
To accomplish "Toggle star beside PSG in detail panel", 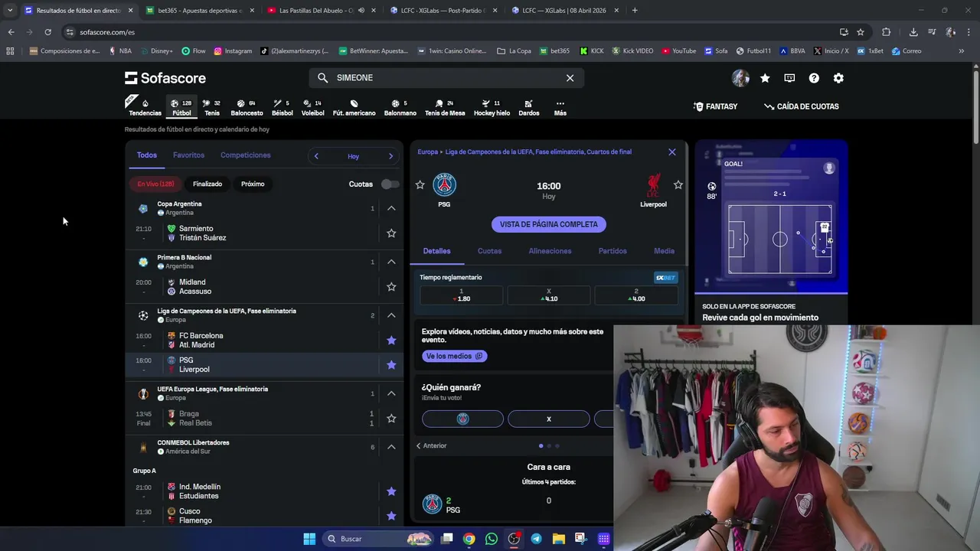I will (x=420, y=184).
